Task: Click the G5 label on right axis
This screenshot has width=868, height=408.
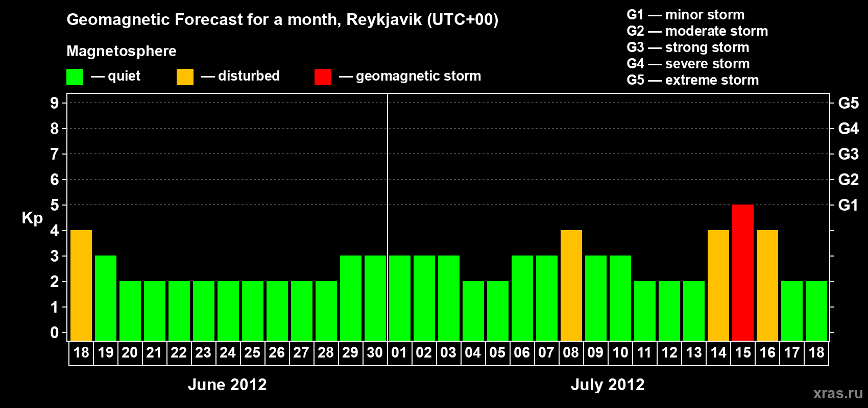Action: pos(849,103)
